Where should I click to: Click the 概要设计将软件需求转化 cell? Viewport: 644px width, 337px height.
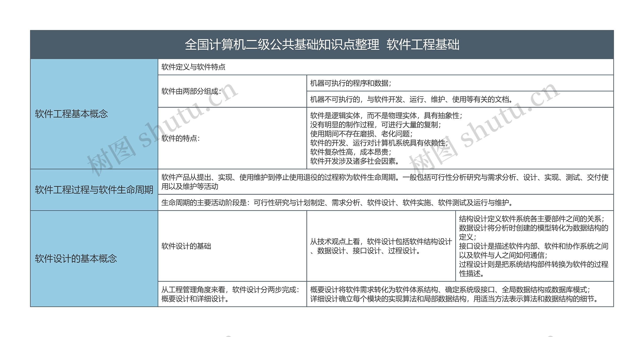click(460, 294)
